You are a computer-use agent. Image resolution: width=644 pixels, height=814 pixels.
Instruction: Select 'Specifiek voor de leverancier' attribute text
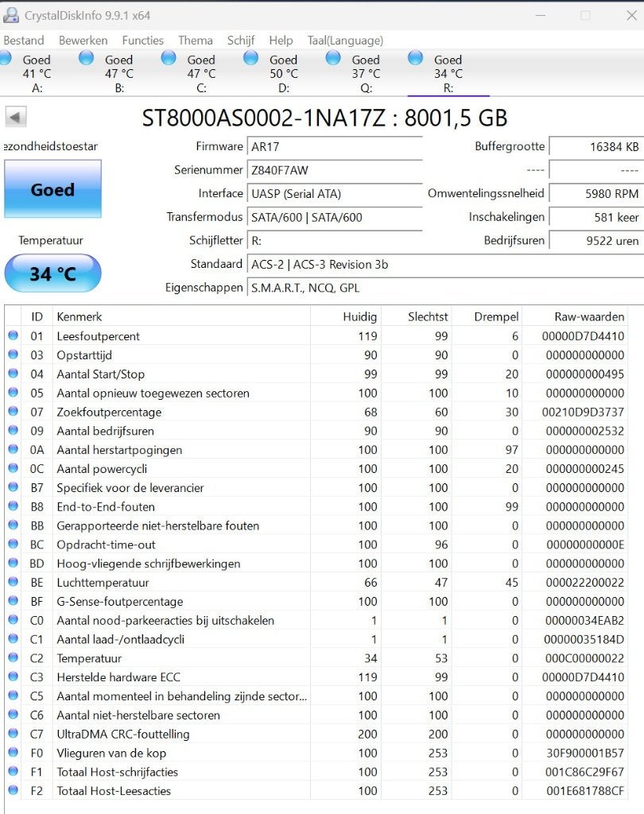point(130,488)
